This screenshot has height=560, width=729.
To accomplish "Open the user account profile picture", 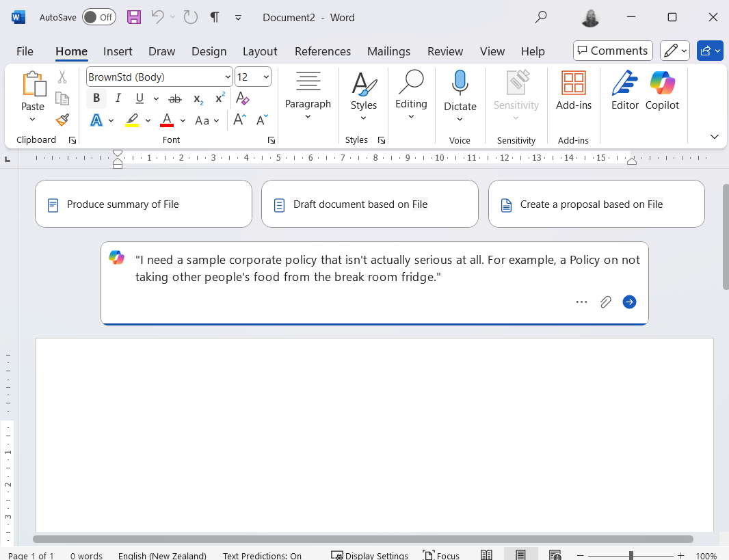I will coord(590,18).
